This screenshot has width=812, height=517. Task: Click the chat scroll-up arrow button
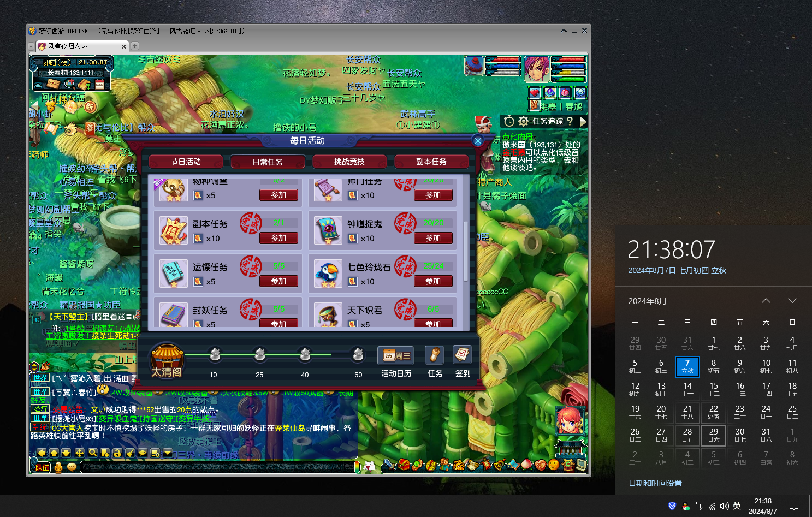click(x=54, y=453)
